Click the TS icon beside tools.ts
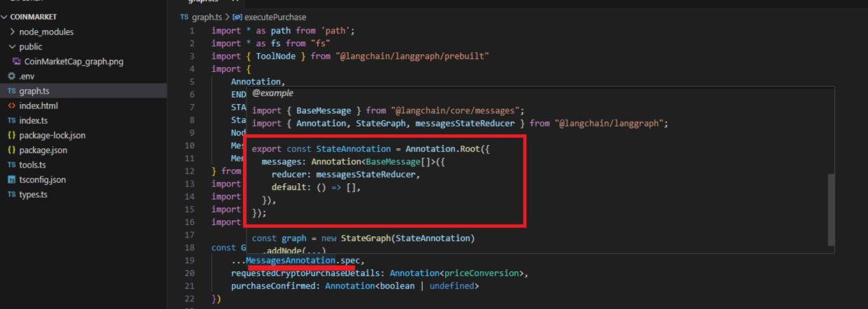This screenshot has width=868, height=309. [x=11, y=164]
